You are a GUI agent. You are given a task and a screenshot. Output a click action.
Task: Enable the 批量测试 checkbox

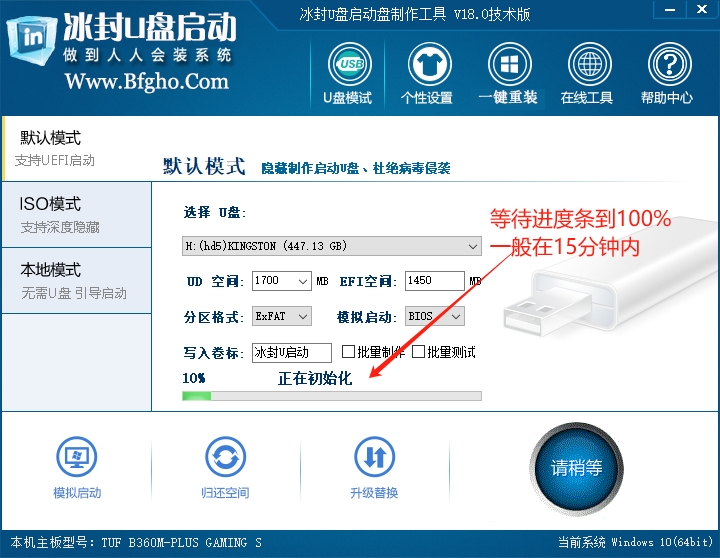(418, 352)
